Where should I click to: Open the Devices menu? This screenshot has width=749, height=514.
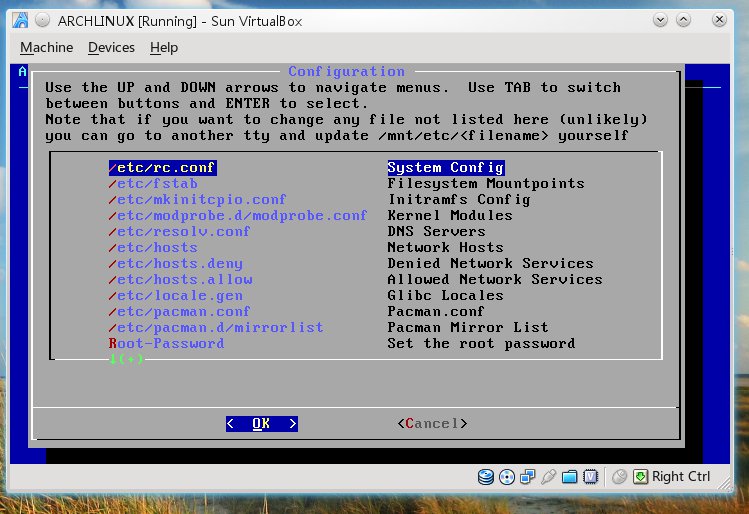coord(111,47)
